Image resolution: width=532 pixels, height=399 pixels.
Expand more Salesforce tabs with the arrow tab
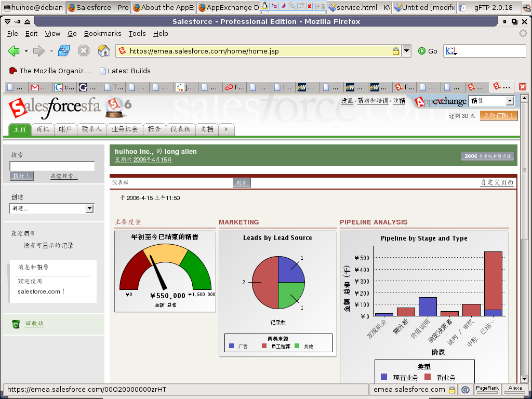[x=227, y=129]
